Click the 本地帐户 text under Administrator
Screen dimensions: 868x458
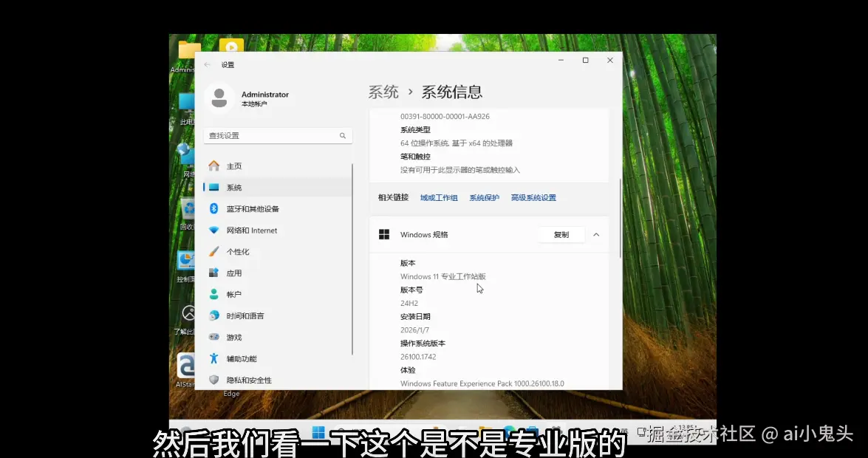(254, 104)
